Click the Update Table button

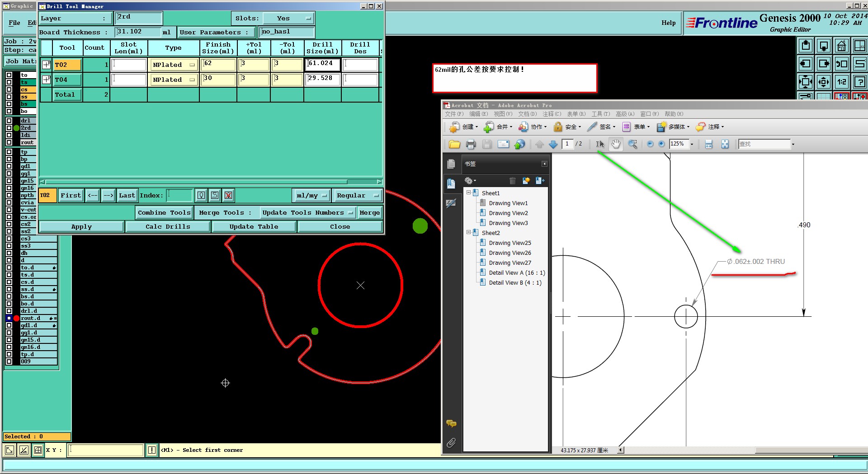(x=254, y=227)
